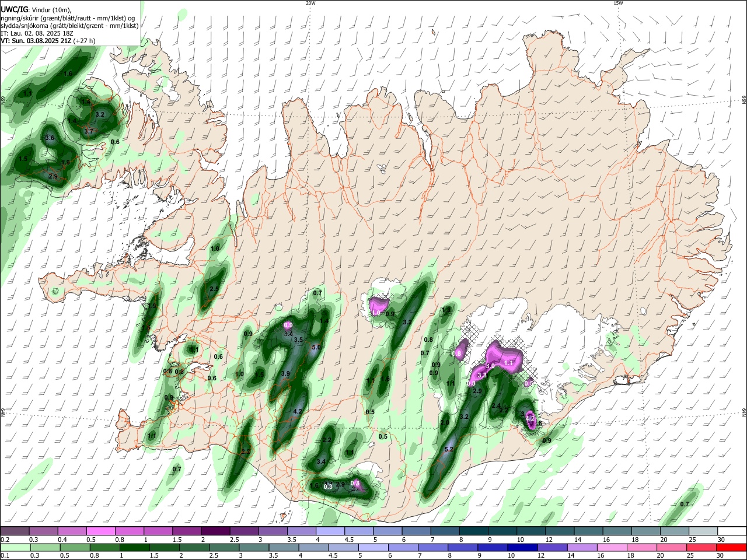Select the top-row swatch between 6 and 7
Viewport: 747px width, 560px height.
pos(417,531)
